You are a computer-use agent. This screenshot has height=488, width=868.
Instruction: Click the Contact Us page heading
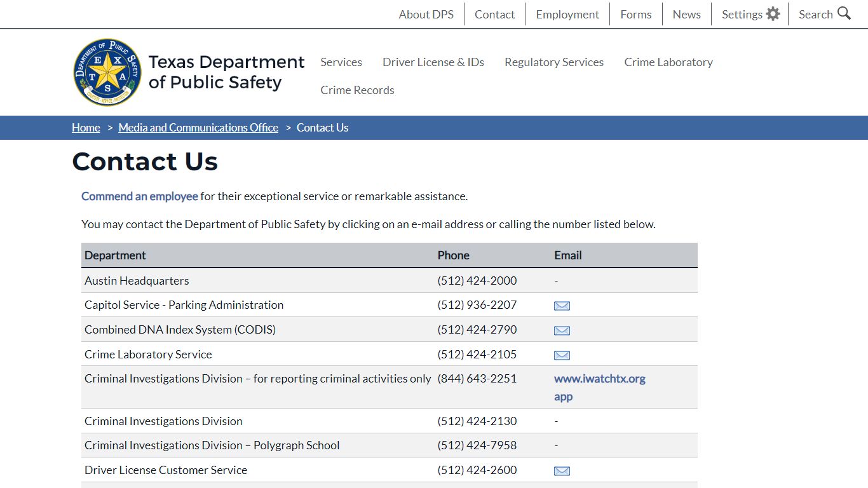click(145, 161)
